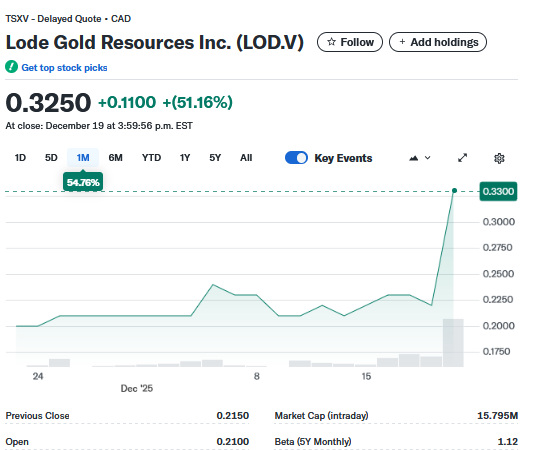Screen dimensions: 536x450
Task: Click the 15 date axis label
Action: pyautogui.click(x=366, y=376)
